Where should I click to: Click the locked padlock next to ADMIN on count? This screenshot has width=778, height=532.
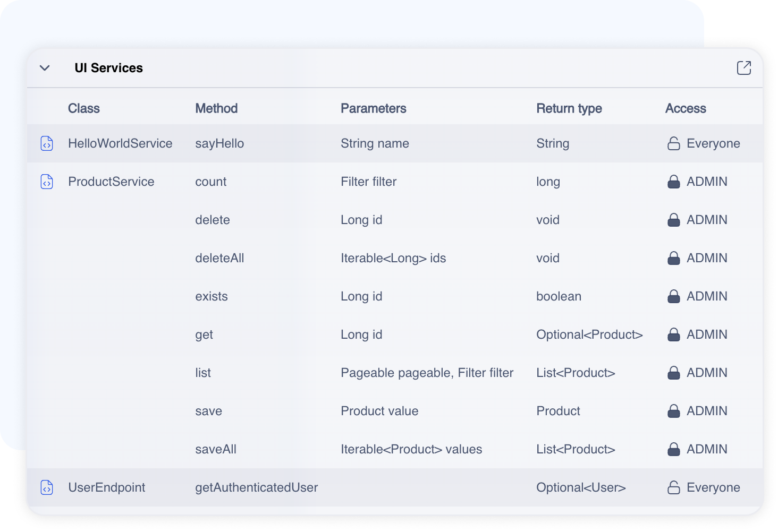673,182
